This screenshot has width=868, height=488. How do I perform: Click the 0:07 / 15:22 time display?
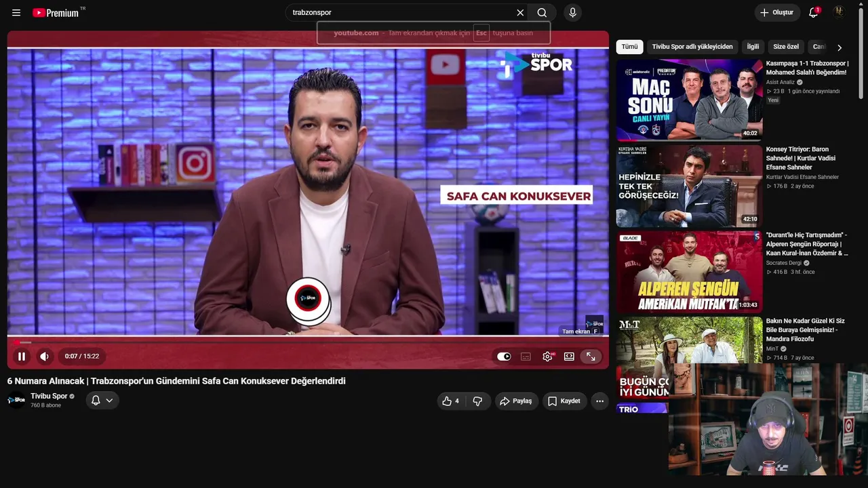(x=82, y=357)
